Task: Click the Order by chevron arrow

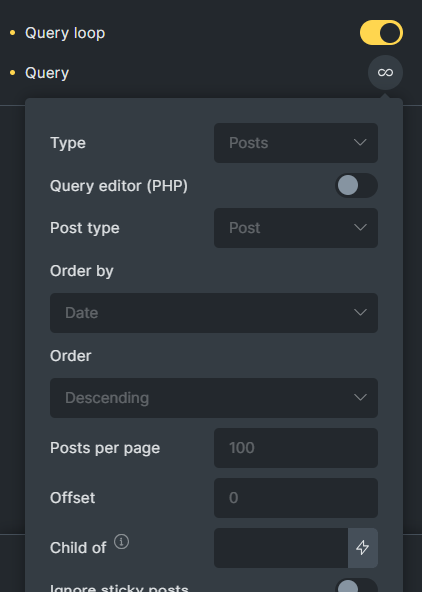Action: point(360,313)
